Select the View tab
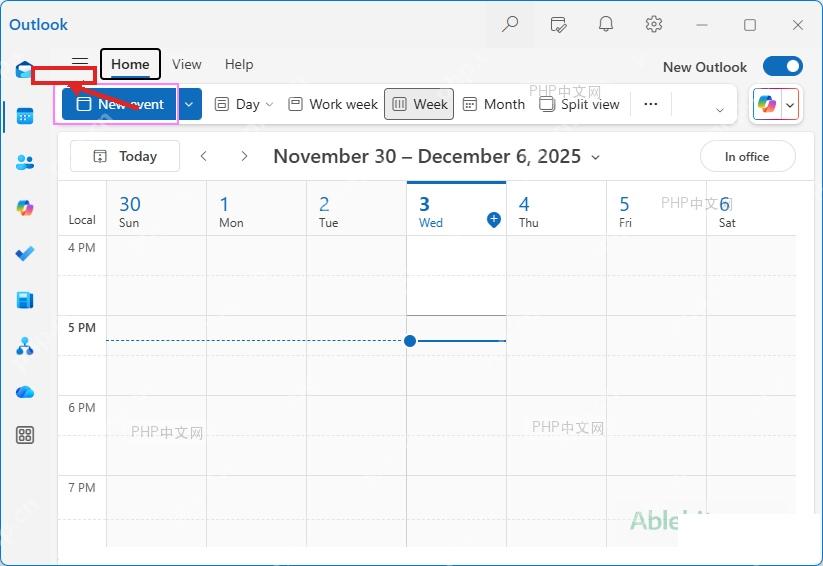The width and height of the screenshot is (823, 566). coord(186,64)
